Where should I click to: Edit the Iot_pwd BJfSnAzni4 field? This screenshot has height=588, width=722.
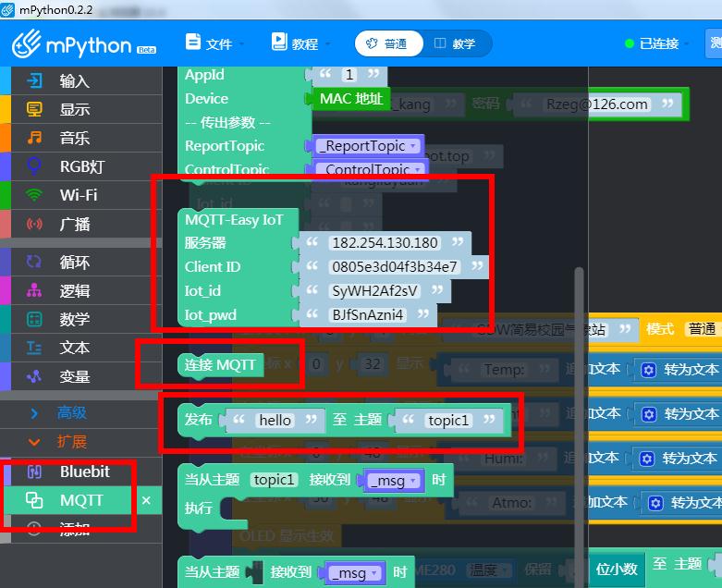pos(367,315)
